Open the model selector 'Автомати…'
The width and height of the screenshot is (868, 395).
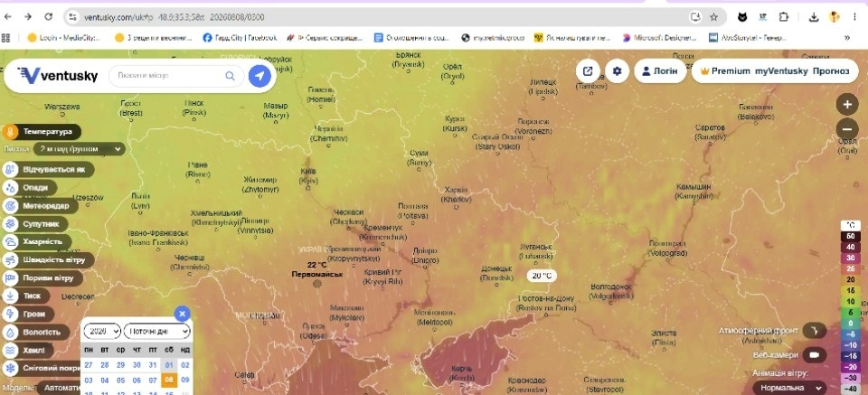(62, 388)
